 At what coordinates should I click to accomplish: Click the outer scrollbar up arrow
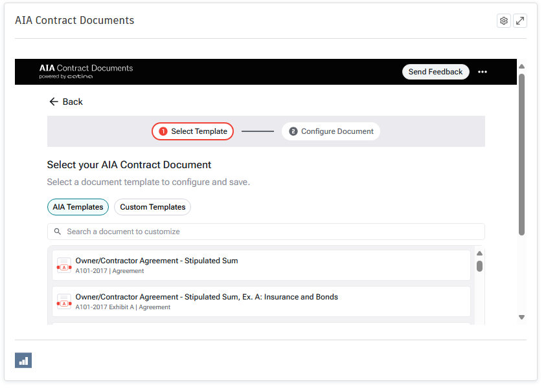pyautogui.click(x=521, y=67)
